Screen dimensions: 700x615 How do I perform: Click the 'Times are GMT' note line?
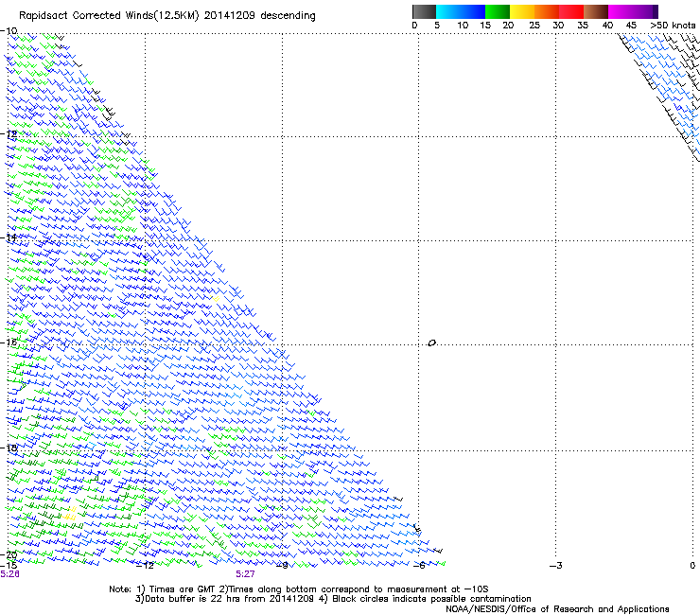click(x=299, y=589)
